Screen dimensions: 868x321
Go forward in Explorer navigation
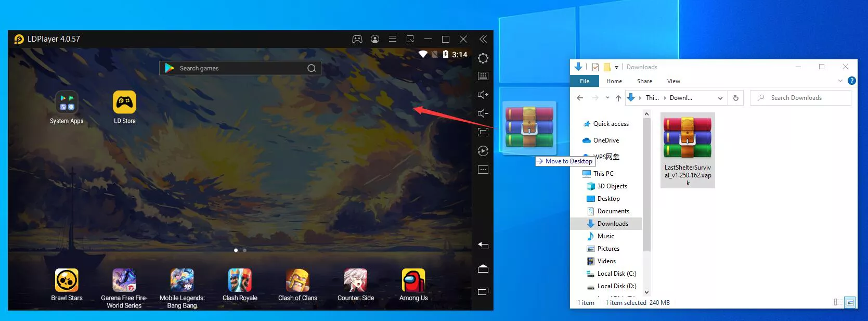click(x=595, y=98)
